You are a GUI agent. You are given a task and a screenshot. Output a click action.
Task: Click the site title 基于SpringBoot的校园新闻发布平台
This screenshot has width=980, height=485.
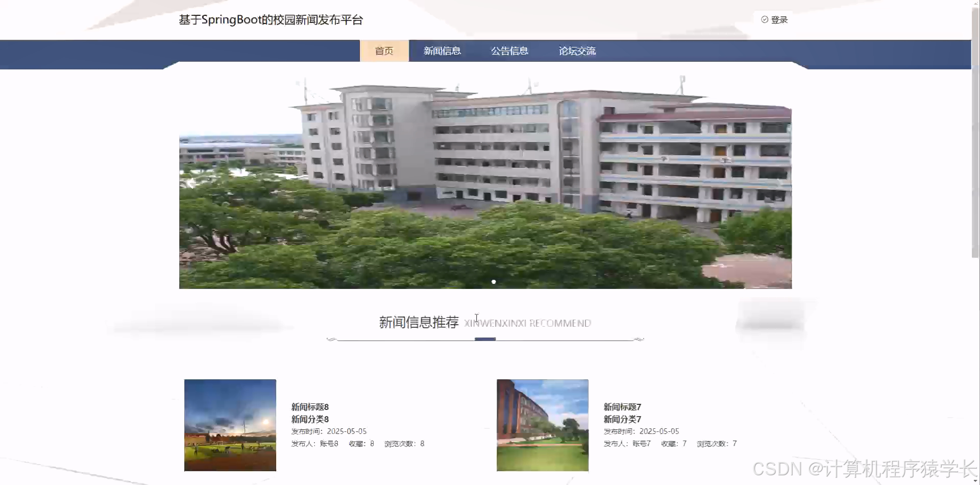271,19
